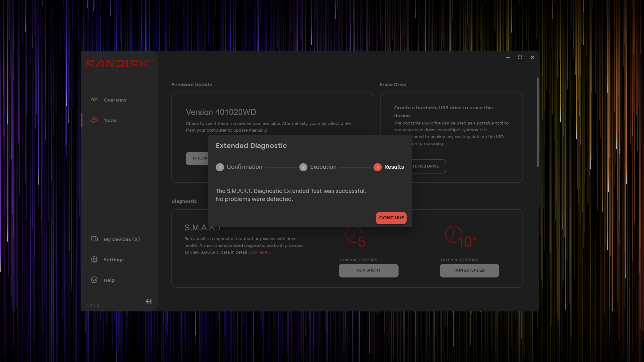The height and width of the screenshot is (362, 644).
Task: Click the Settings gear icon
Action: coord(94,259)
